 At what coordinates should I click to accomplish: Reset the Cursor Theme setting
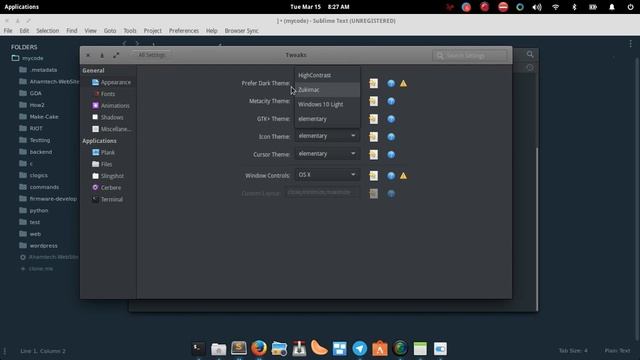tap(373, 154)
